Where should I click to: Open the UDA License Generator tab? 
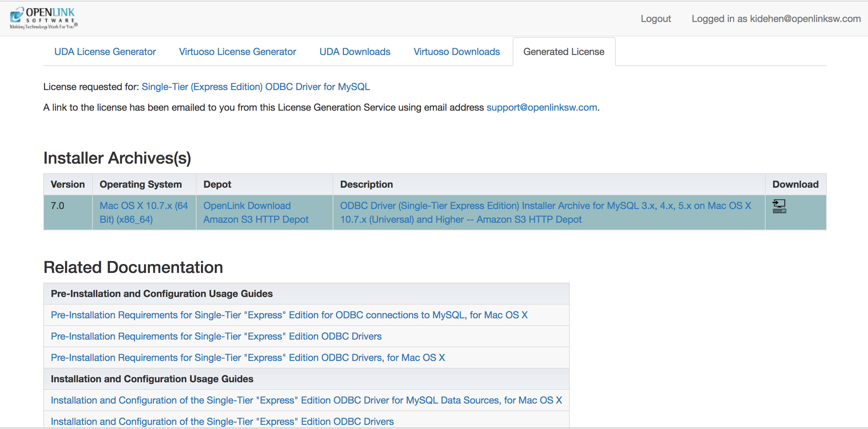[x=105, y=52]
